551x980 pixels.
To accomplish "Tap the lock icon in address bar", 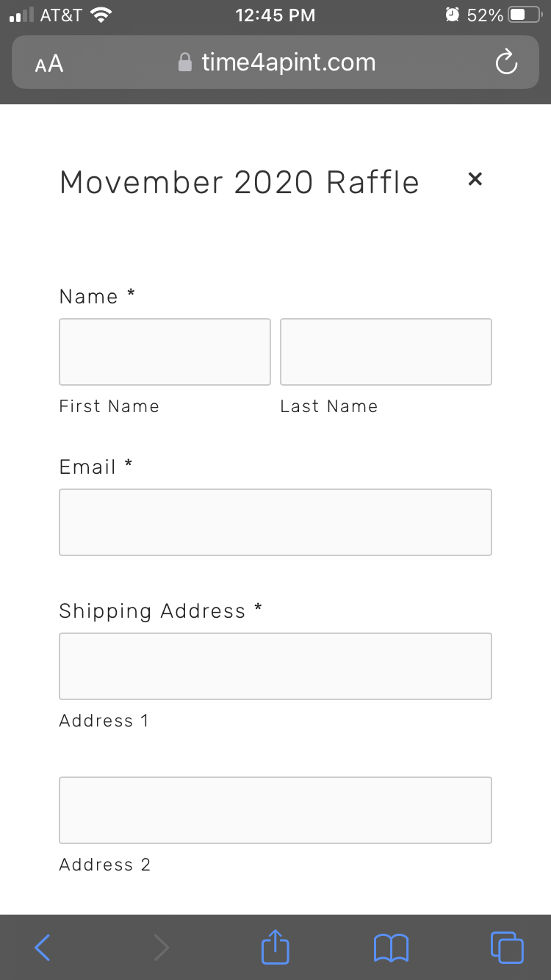I will [185, 63].
